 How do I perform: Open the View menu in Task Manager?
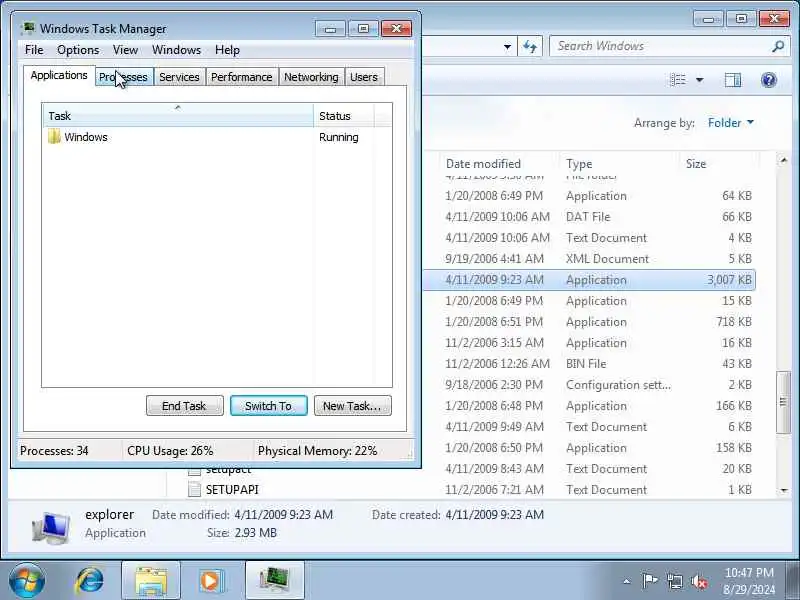click(126, 50)
